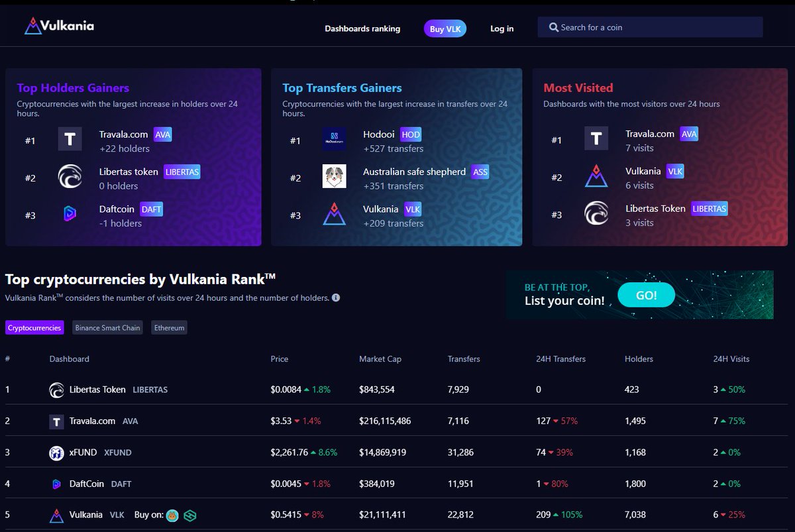Click the search magnifier icon
Screen dimensions: 795x532
click(553, 28)
